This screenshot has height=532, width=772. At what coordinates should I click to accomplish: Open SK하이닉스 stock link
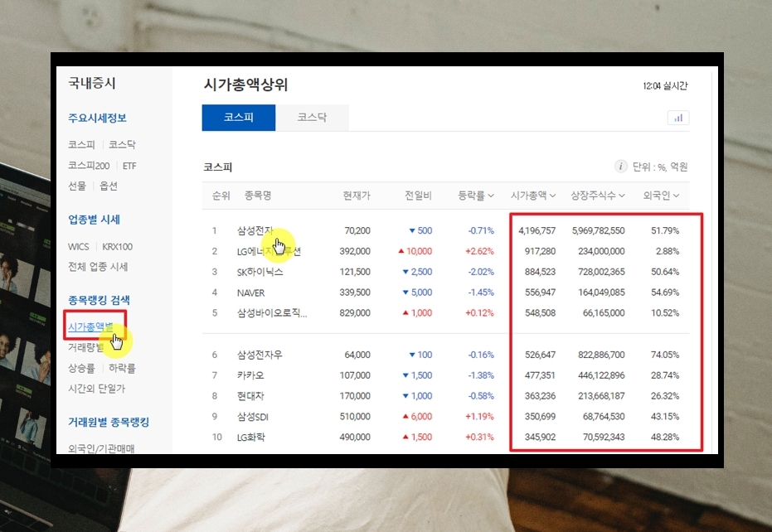[260, 272]
